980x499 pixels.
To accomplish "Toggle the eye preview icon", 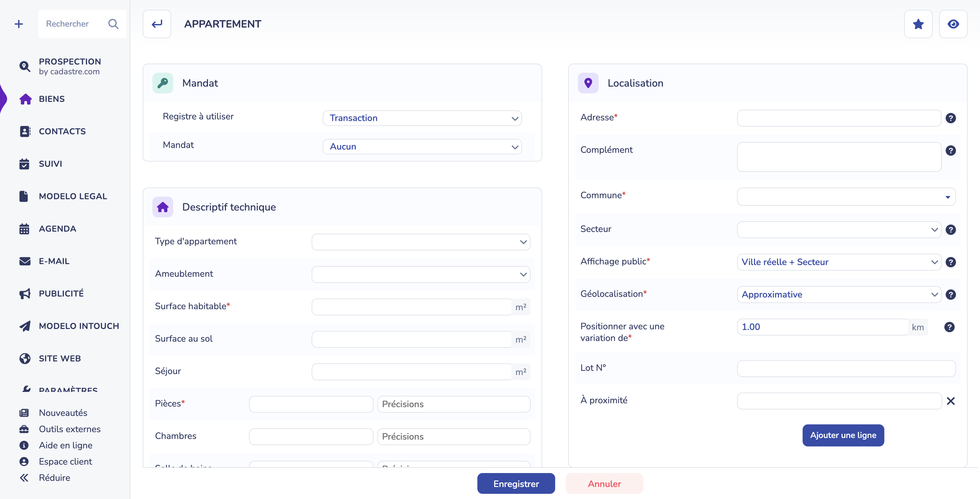I will pos(953,24).
